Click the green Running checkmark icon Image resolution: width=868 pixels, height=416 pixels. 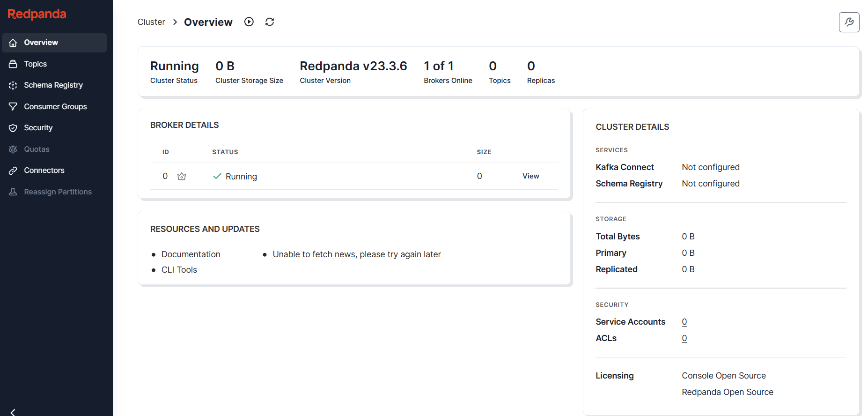click(217, 176)
